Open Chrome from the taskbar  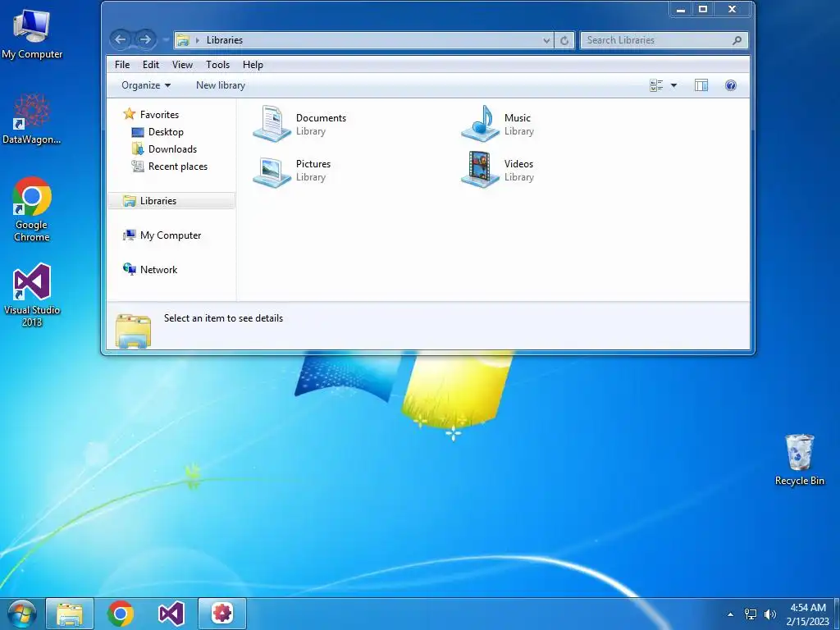click(x=121, y=614)
